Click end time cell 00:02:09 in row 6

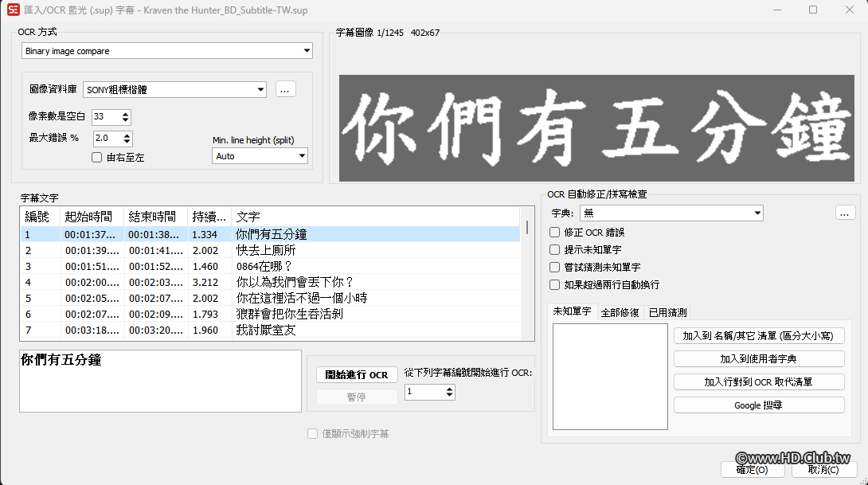[155, 314]
